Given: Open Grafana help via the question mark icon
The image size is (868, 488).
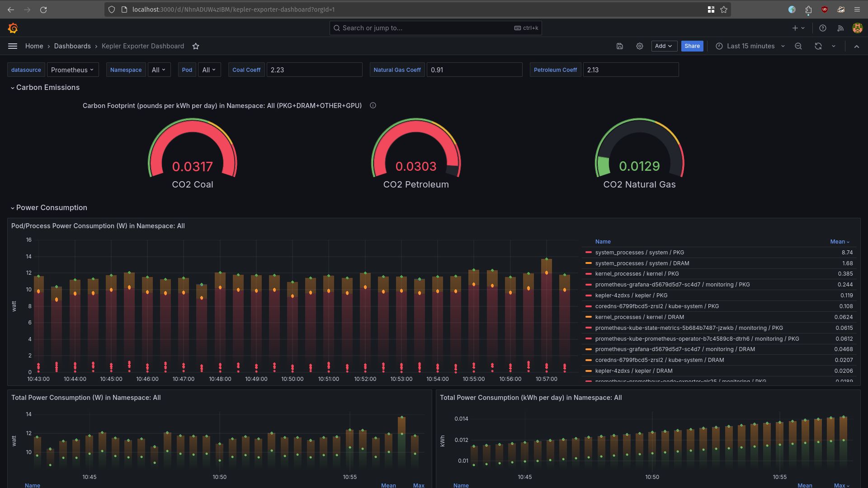Looking at the screenshot, I should click(x=823, y=28).
